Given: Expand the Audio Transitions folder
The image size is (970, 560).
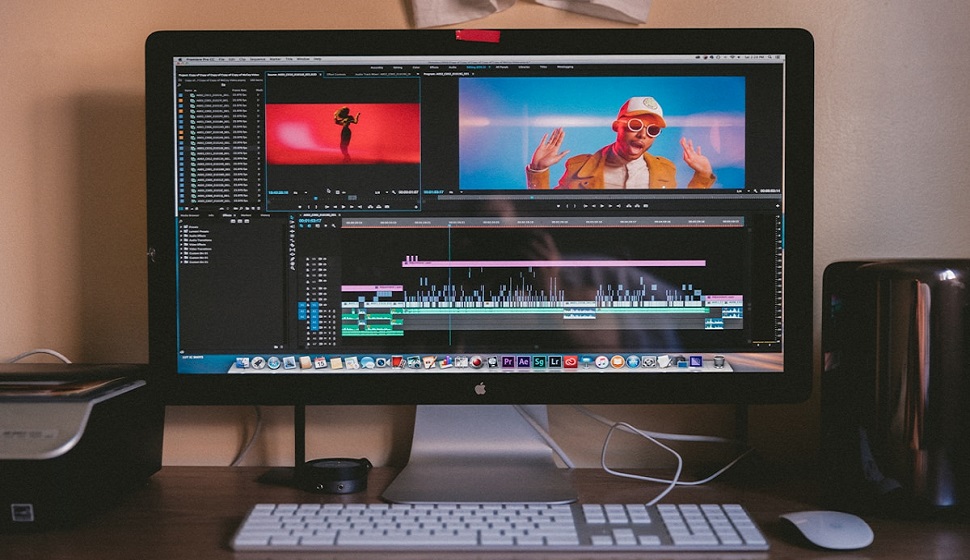Looking at the screenshot, I should (181, 240).
